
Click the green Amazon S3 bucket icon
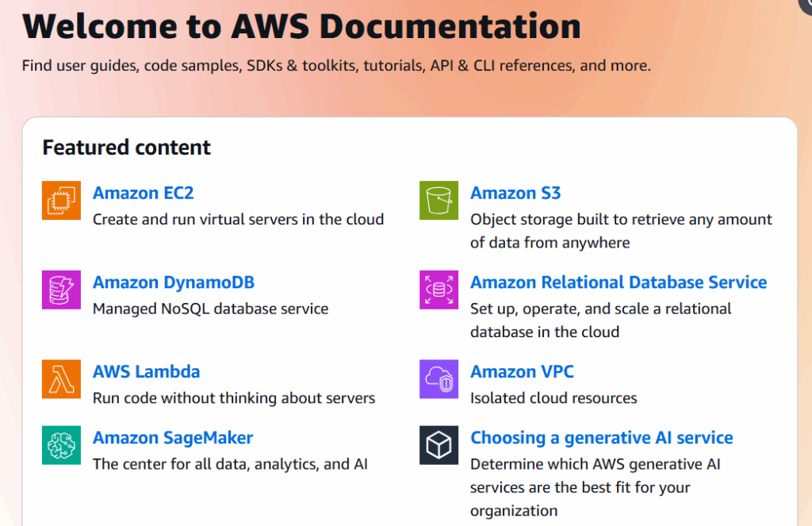pos(439,200)
